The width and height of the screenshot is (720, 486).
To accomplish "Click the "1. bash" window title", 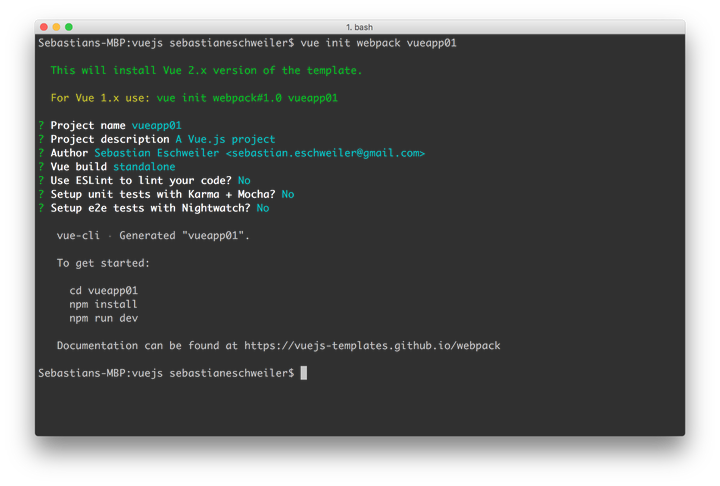I will pyautogui.click(x=359, y=26).
